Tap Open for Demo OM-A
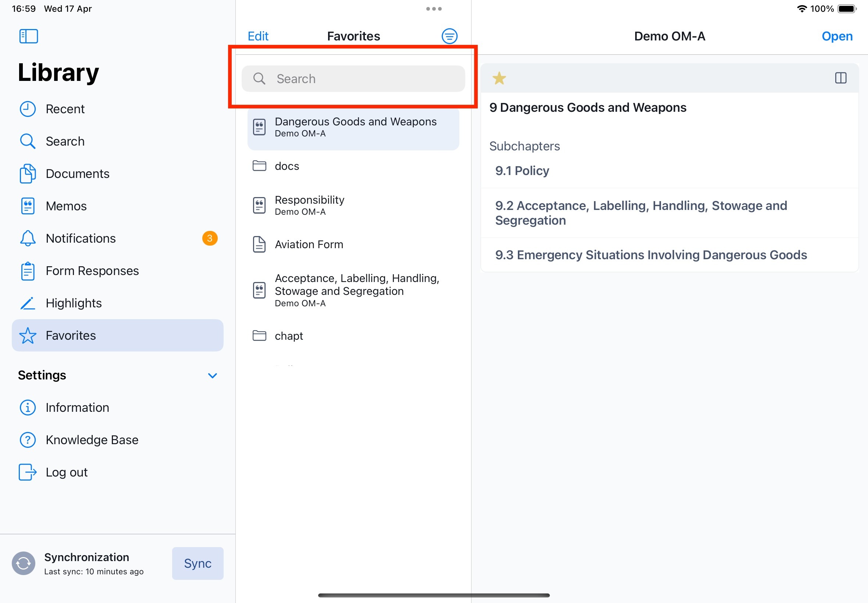The width and height of the screenshot is (868, 603). click(x=837, y=36)
